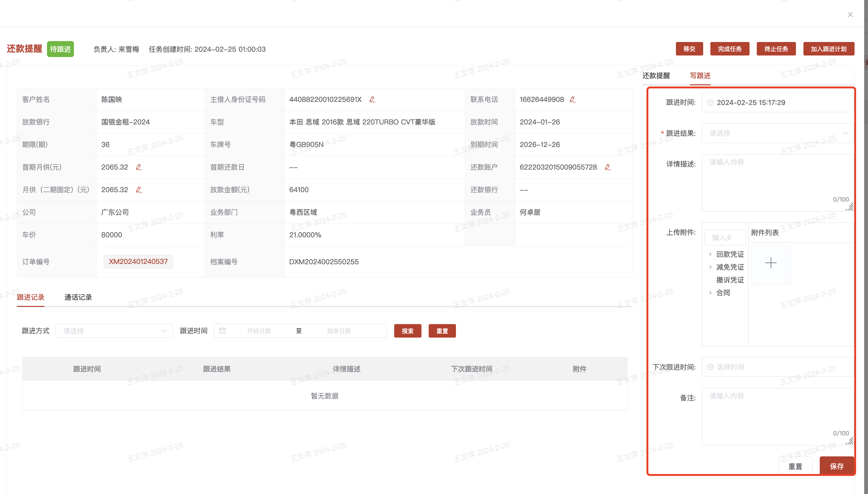Open order link XM202401240537
This screenshot has height=494, width=868.
pos(138,262)
